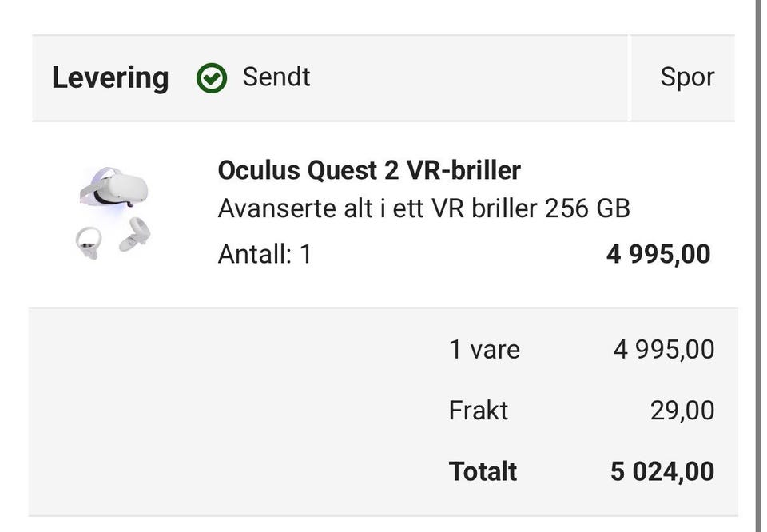
Task: Click the 1 vare summary label
Action: coord(484,350)
